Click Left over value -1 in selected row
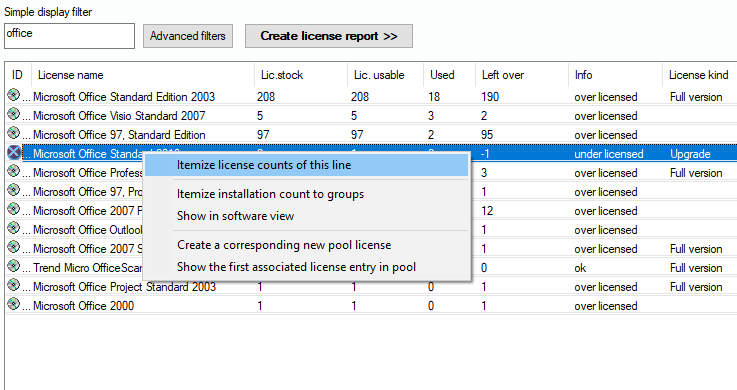Screen dimensions: 737x390 (x=485, y=154)
